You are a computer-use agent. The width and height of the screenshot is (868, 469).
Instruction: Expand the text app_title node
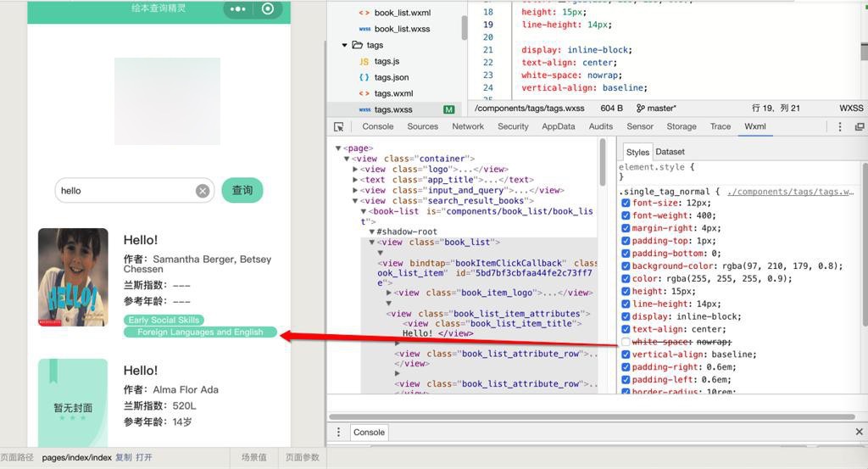355,180
